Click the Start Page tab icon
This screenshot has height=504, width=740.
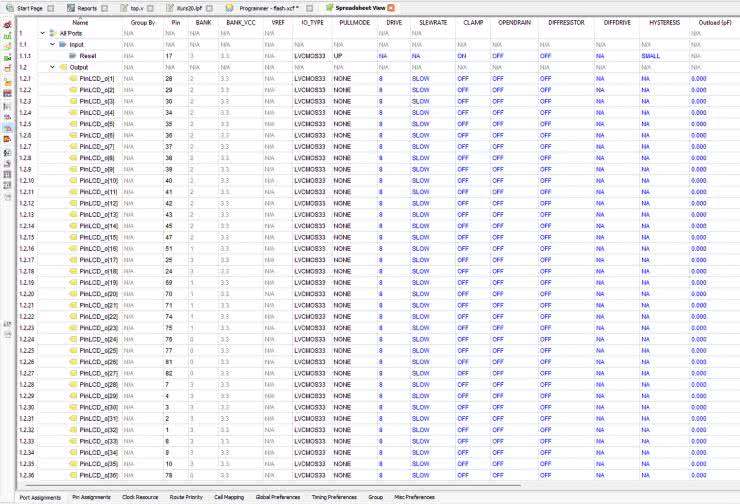coord(8,7)
